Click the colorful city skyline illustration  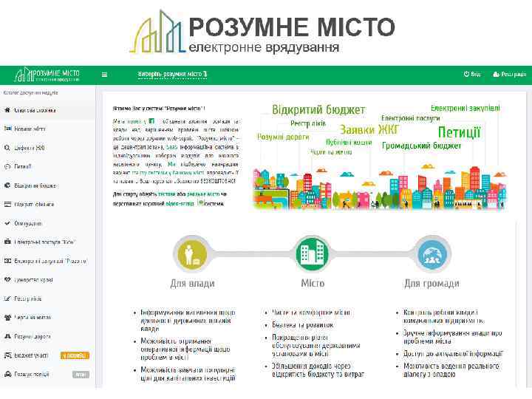pyautogui.click(x=380, y=187)
